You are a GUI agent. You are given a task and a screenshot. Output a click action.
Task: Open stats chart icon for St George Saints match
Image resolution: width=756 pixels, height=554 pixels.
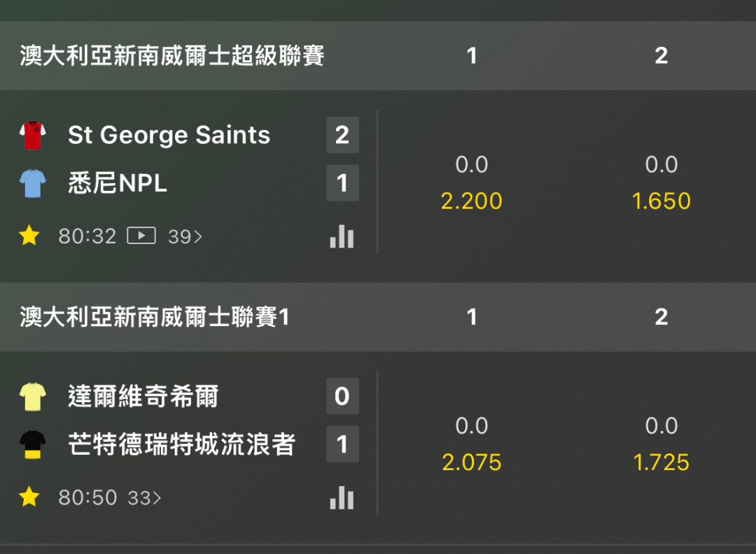coord(342,236)
